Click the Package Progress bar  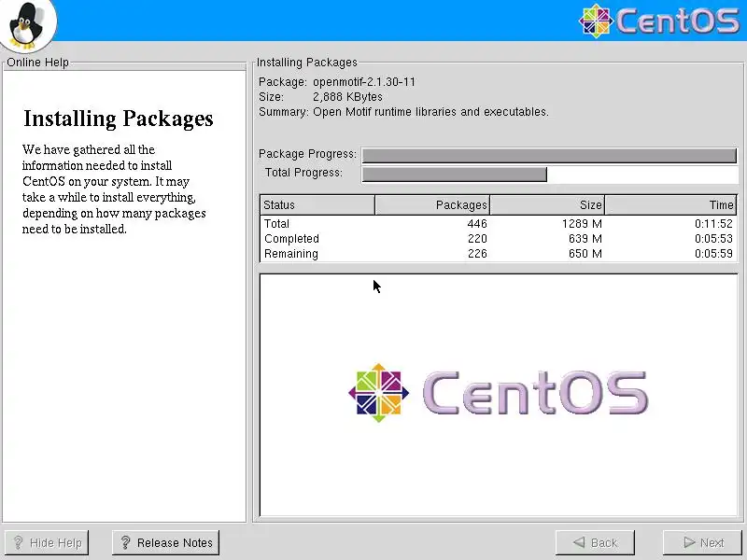(549, 155)
